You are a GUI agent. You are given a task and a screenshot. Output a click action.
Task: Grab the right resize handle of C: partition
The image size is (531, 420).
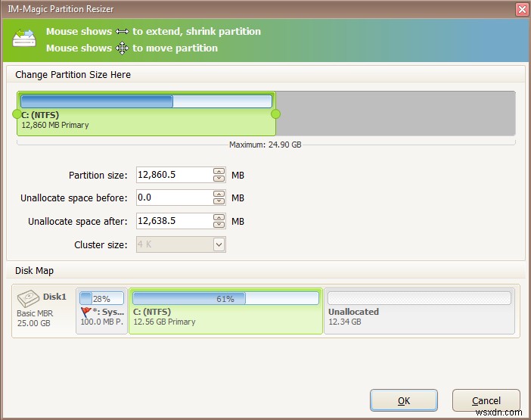(x=275, y=114)
